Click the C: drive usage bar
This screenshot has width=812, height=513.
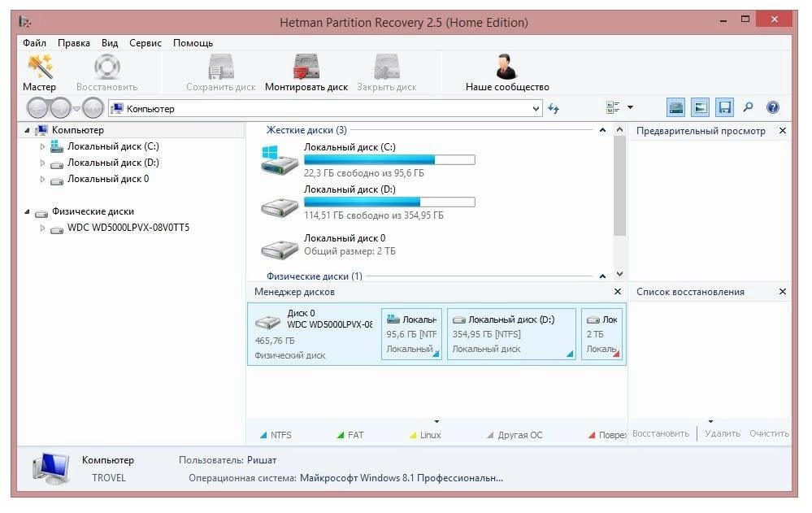pos(389,160)
